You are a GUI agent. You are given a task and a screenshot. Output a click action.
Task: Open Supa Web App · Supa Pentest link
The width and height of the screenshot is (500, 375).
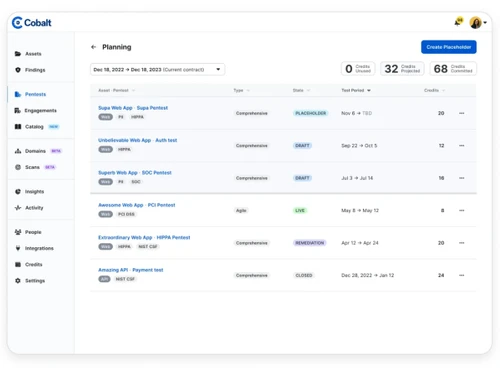133,108
